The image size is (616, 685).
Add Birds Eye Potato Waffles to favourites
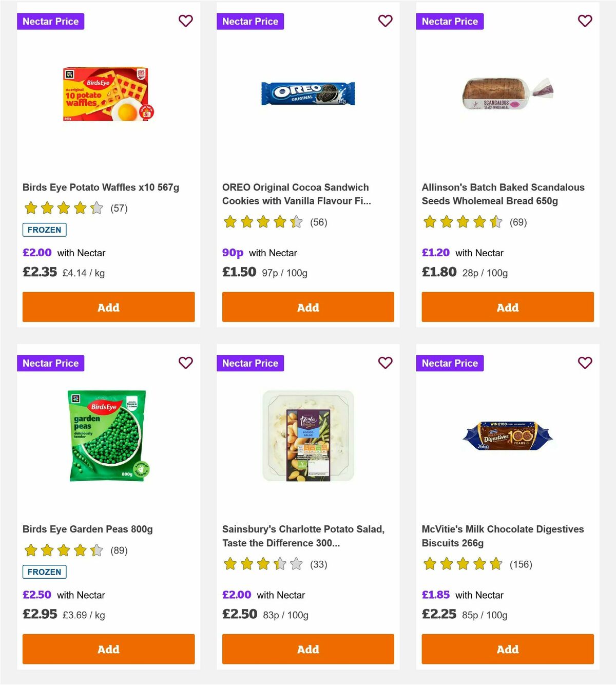pyautogui.click(x=185, y=21)
